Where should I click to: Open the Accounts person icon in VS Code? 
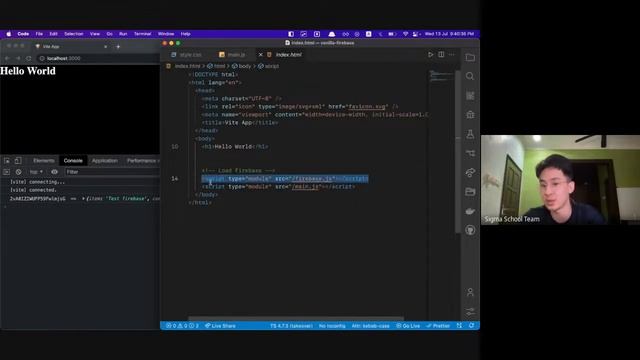click(x=470, y=292)
